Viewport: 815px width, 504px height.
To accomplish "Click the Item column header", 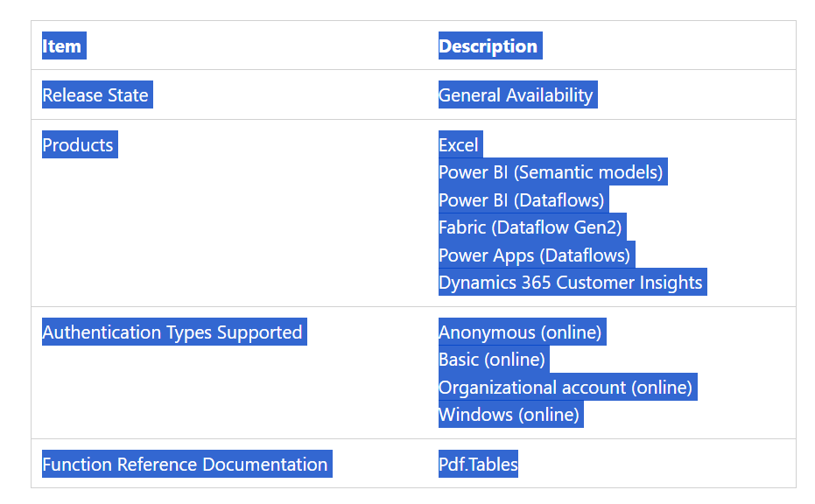I will (62, 46).
